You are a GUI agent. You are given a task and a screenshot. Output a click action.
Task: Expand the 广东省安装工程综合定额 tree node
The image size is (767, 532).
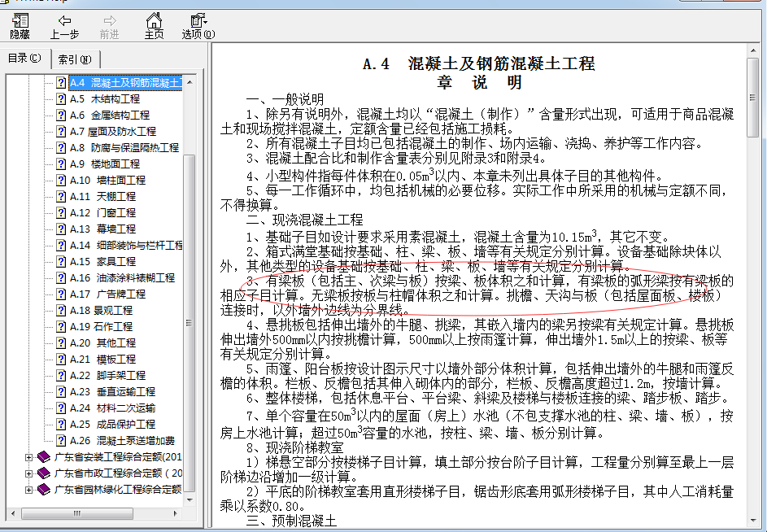click(x=28, y=457)
